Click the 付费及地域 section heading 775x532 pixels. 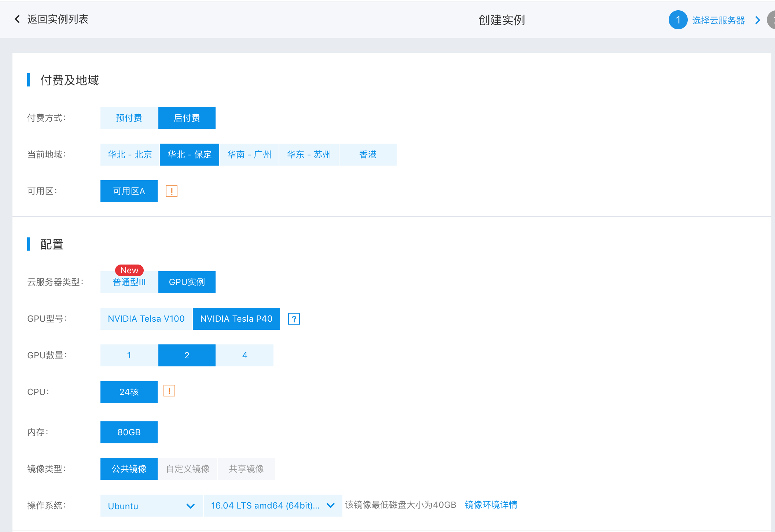[70, 80]
